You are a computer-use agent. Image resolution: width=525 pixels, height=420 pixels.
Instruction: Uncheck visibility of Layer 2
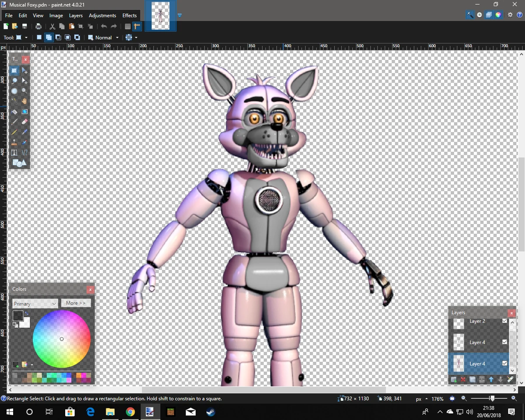point(504,321)
